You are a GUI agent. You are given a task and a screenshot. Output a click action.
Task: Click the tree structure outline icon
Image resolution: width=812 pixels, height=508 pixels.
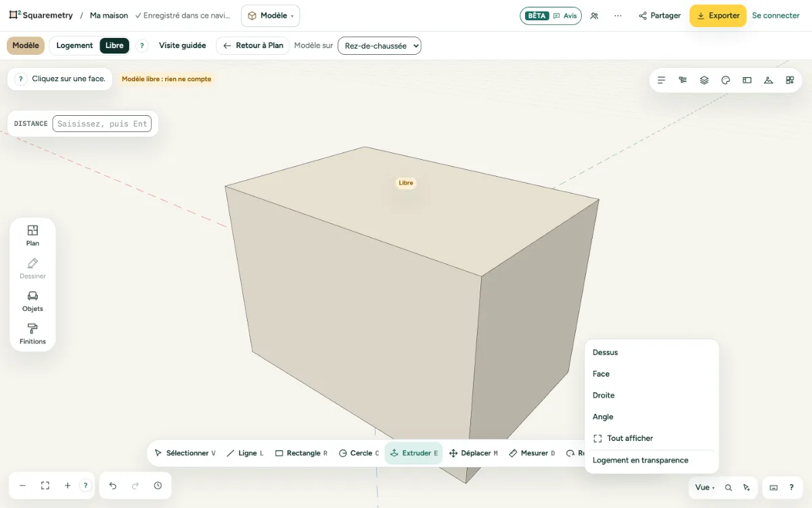point(683,80)
